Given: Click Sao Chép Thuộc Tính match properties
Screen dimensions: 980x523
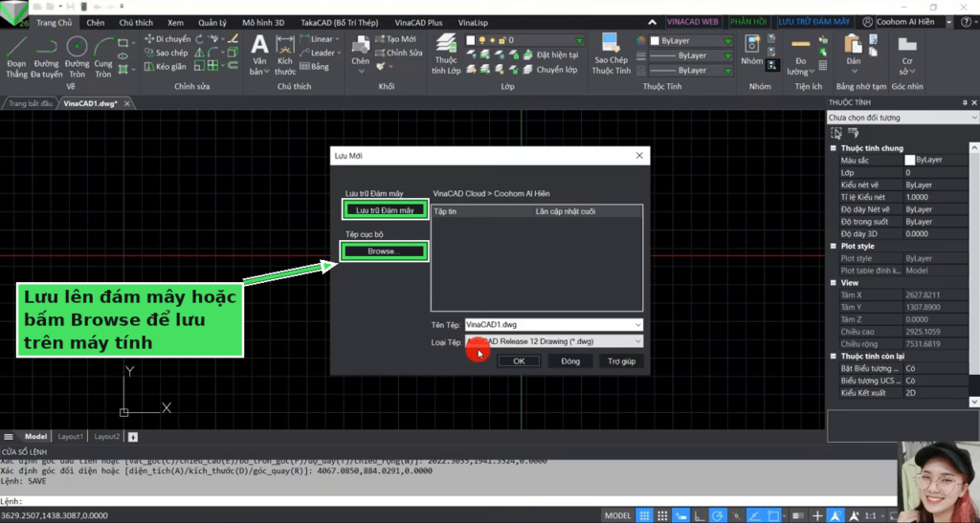Looking at the screenshot, I should click(611, 54).
